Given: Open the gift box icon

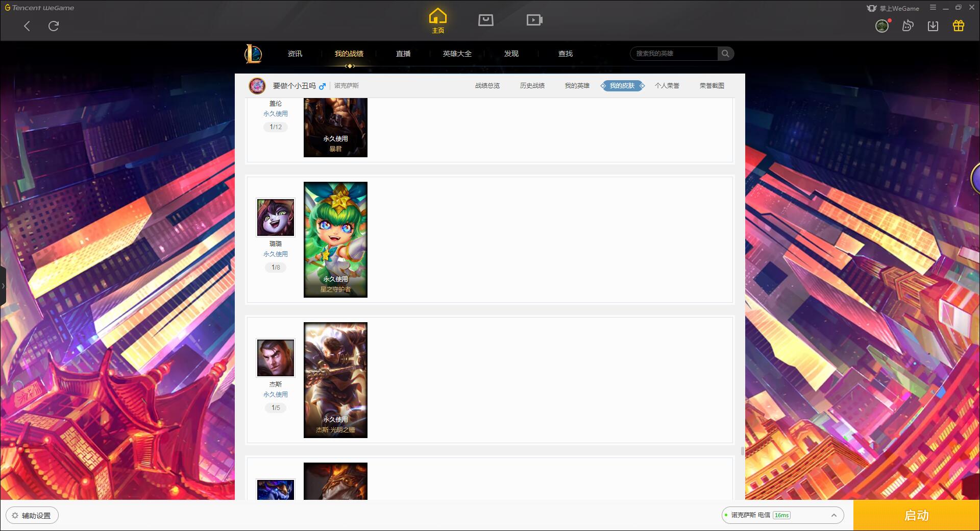Looking at the screenshot, I should click(x=959, y=26).
